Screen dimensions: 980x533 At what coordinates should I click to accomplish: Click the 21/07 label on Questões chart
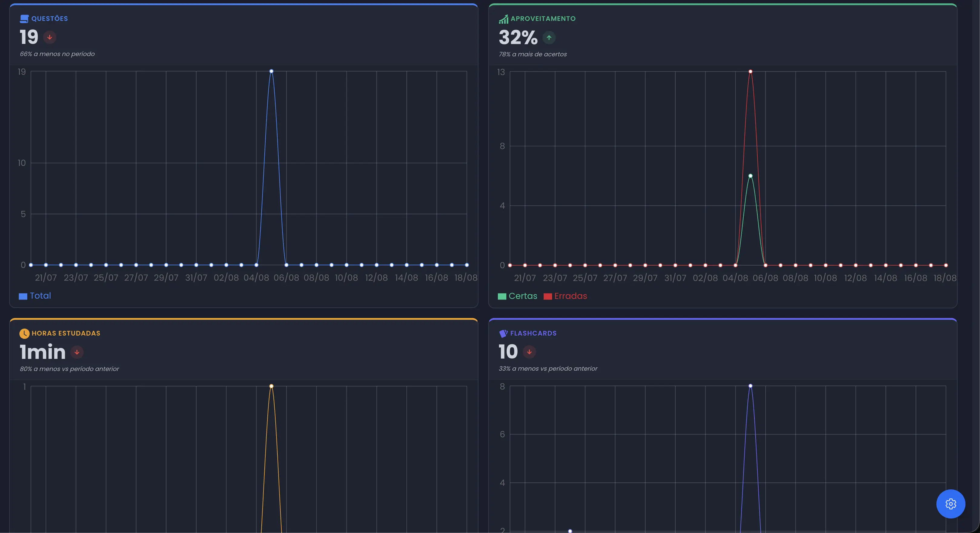click(x=46, y=278)
